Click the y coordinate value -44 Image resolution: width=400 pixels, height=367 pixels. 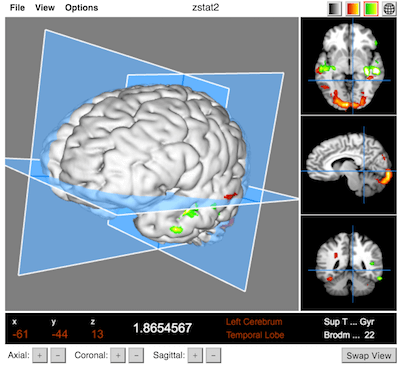[60, 334]
